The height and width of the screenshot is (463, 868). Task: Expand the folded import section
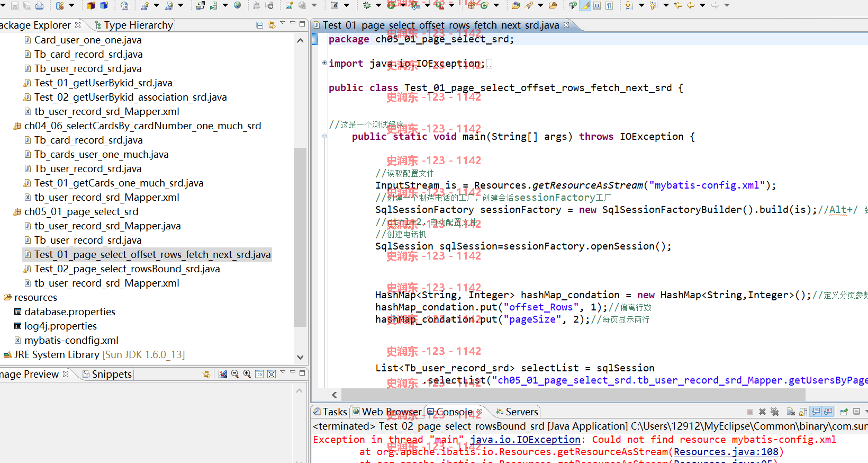[324, 63]
